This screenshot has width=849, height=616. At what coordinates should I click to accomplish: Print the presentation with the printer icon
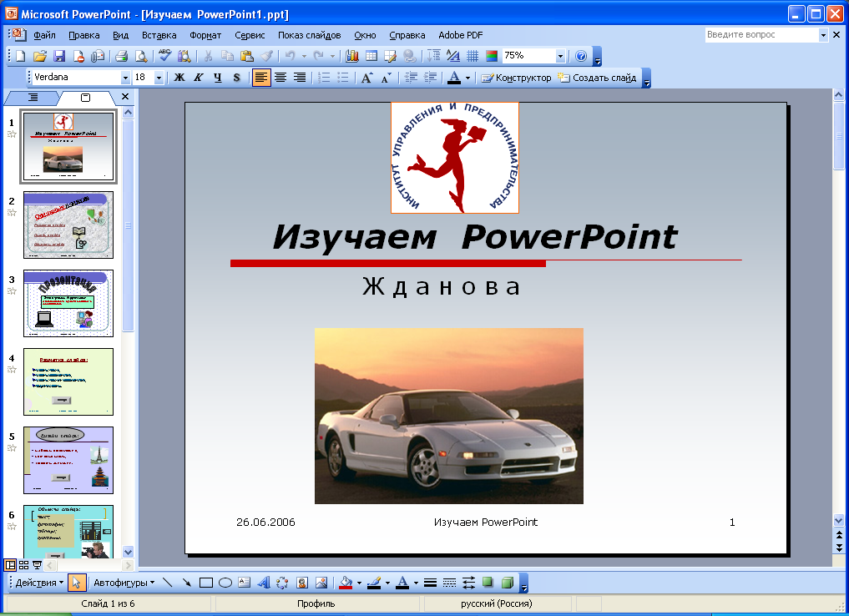pyautogui.click(x=121, y=56)
